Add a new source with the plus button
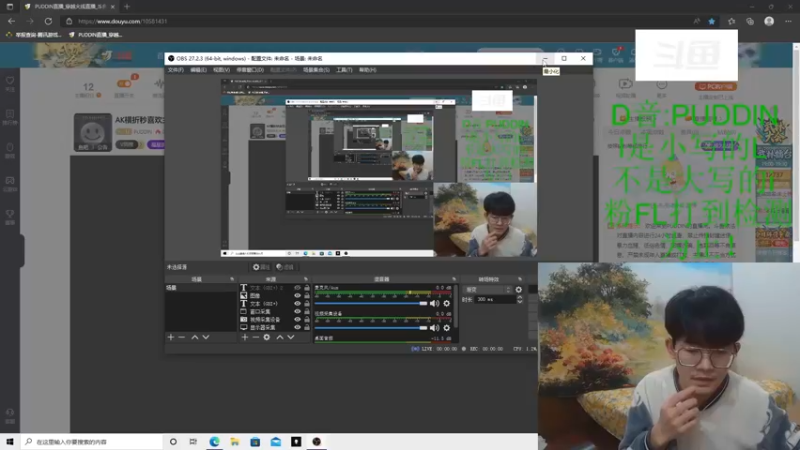 click(x=245, y=337)
